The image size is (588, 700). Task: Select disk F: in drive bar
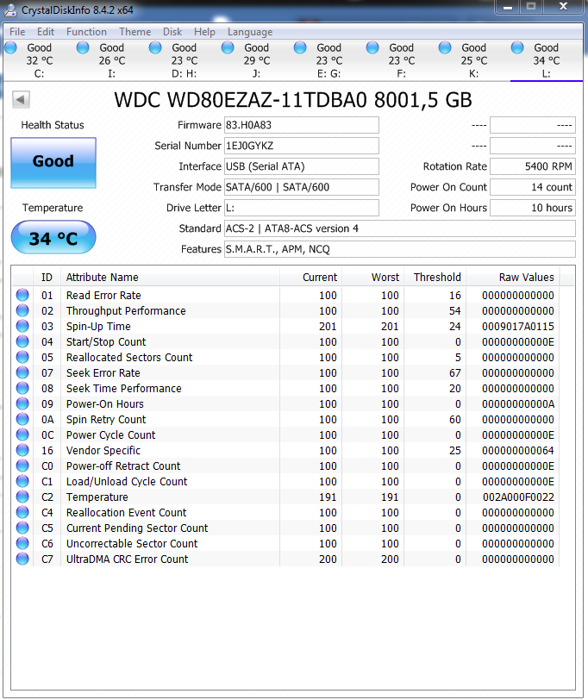(401, 60)
